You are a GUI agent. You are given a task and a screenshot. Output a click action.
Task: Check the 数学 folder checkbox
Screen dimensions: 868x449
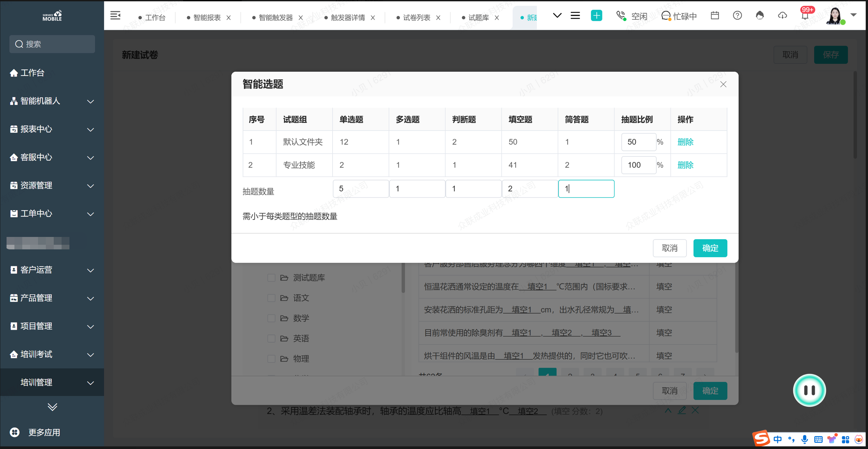click(271, 318)
